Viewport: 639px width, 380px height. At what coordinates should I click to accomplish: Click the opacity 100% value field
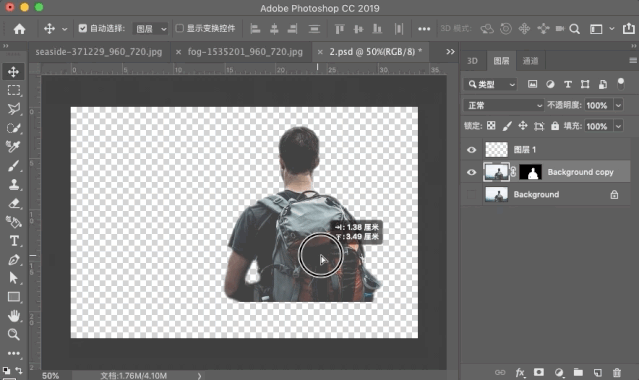click(599, 105)
